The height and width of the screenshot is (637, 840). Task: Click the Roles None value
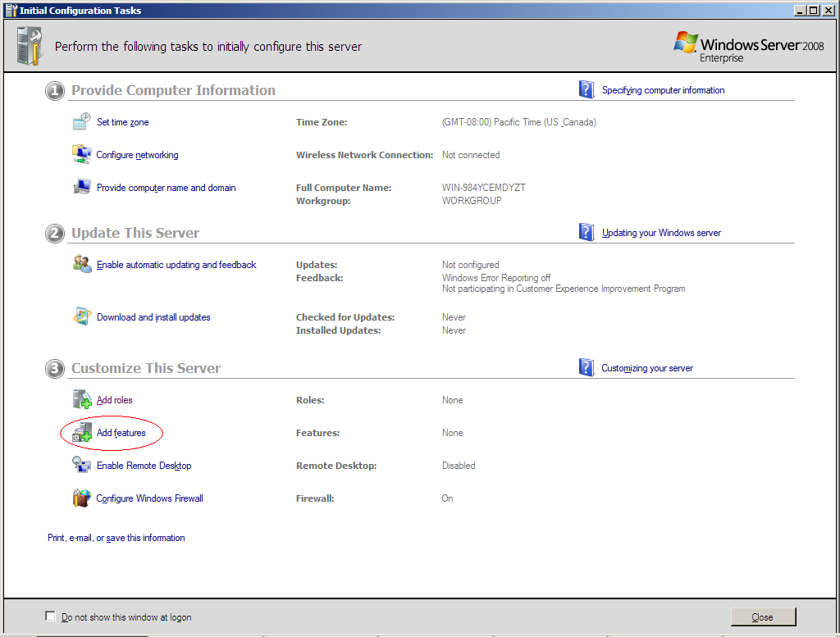[452, 400]
